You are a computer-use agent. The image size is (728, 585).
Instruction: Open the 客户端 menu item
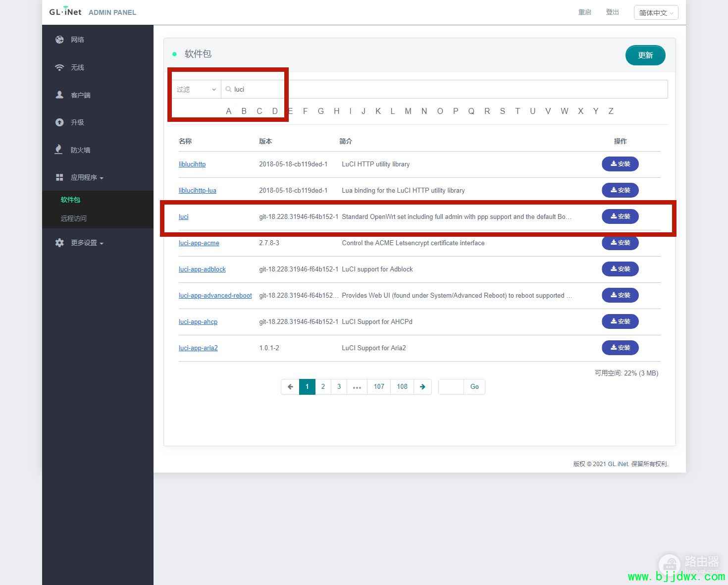point(80,95)
